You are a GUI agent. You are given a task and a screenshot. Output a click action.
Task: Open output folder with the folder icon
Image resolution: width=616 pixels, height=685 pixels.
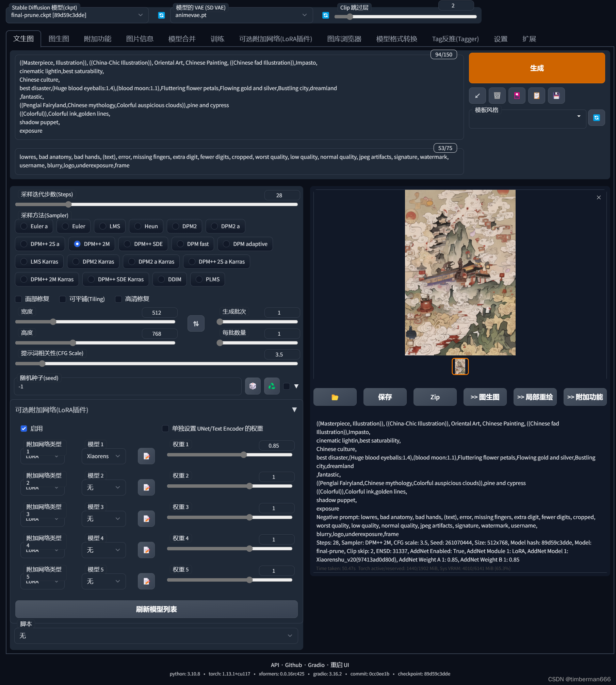(335, 397)
